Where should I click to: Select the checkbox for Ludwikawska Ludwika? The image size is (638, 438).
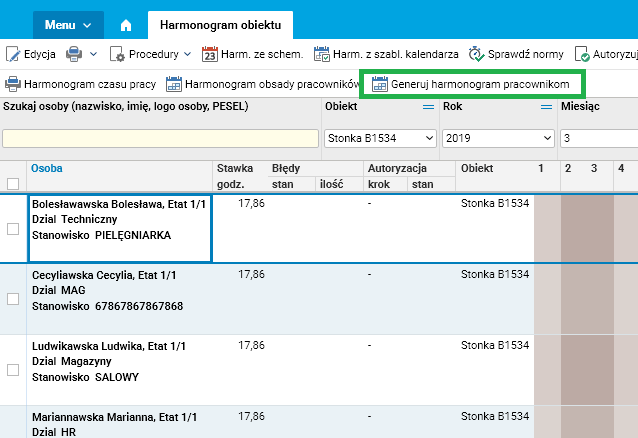pyautogui.click(x=13, y=370)
